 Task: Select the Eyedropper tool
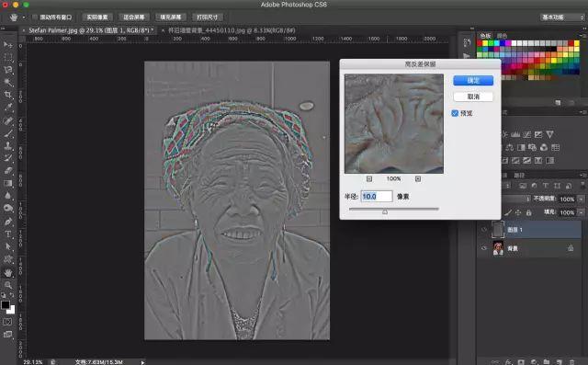[x=8, y=108]
